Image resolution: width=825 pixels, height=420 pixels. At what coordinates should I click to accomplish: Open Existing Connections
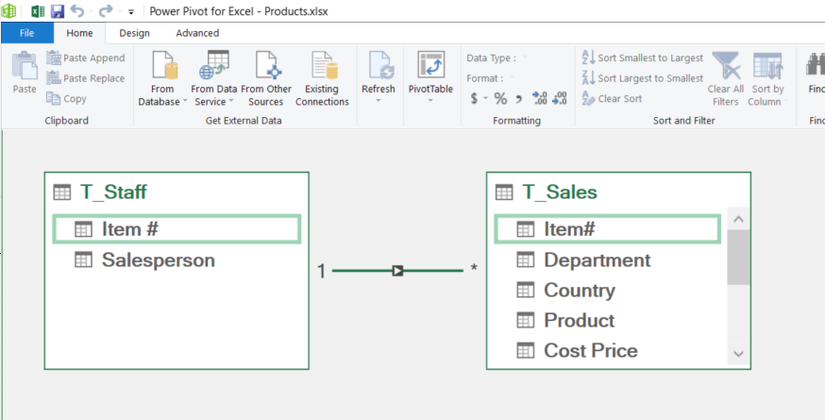(x=322, y=79)
